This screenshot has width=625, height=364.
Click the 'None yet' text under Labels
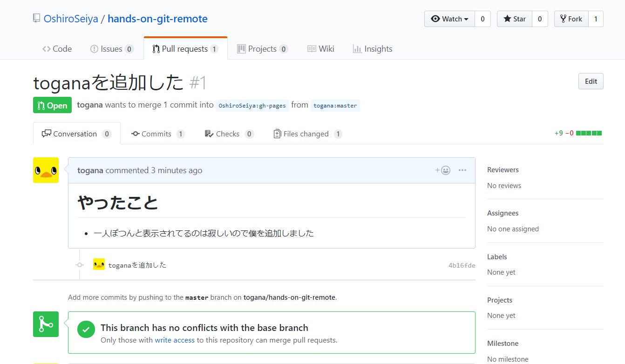point(501,272)
